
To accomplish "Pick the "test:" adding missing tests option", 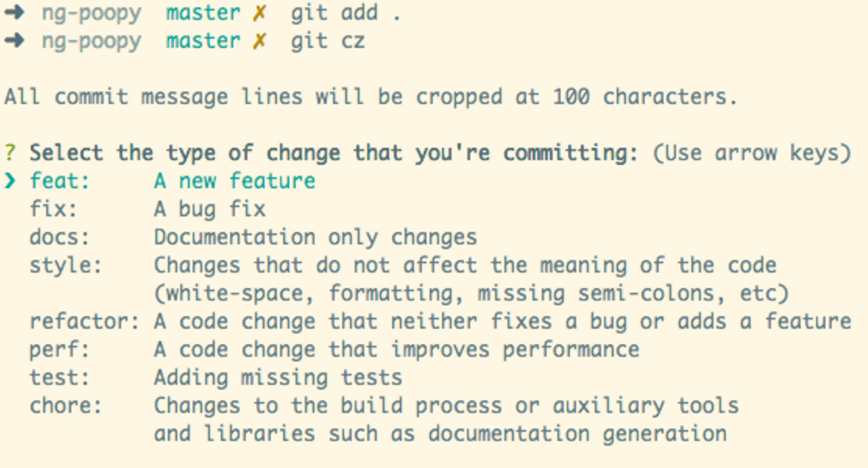I will (60, 378).
